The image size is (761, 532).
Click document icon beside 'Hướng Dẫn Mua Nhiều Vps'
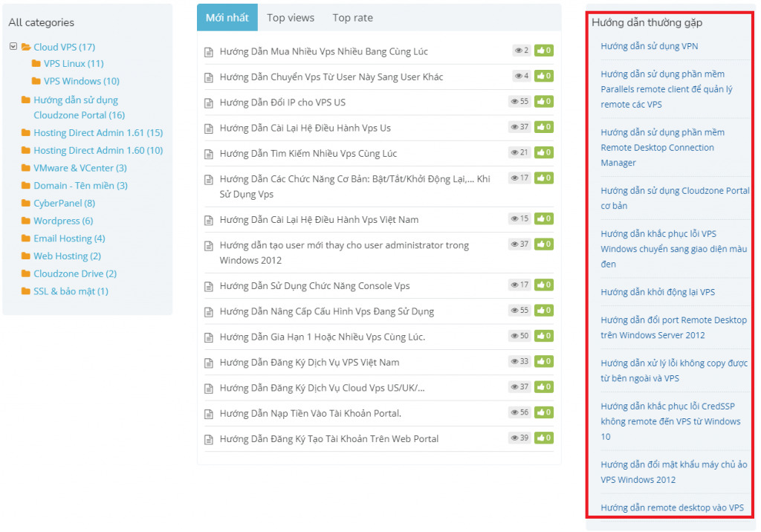click(209, 52)
